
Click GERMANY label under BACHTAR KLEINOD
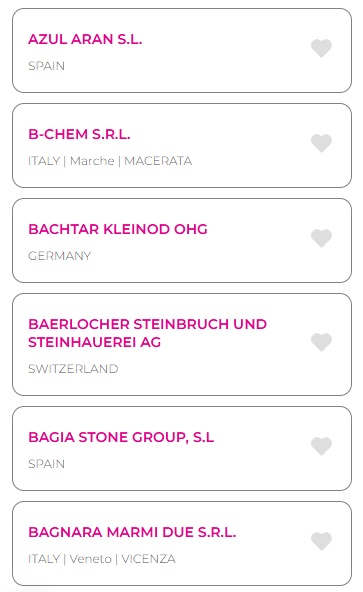[60, 256]
